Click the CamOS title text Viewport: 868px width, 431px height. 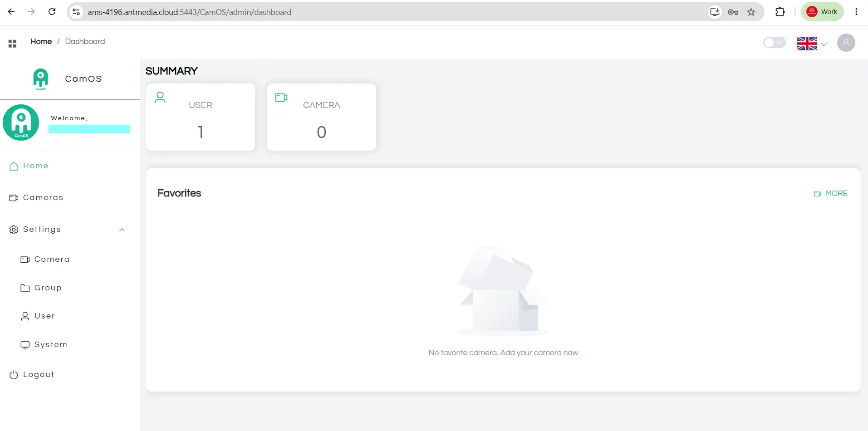(83, 79)
